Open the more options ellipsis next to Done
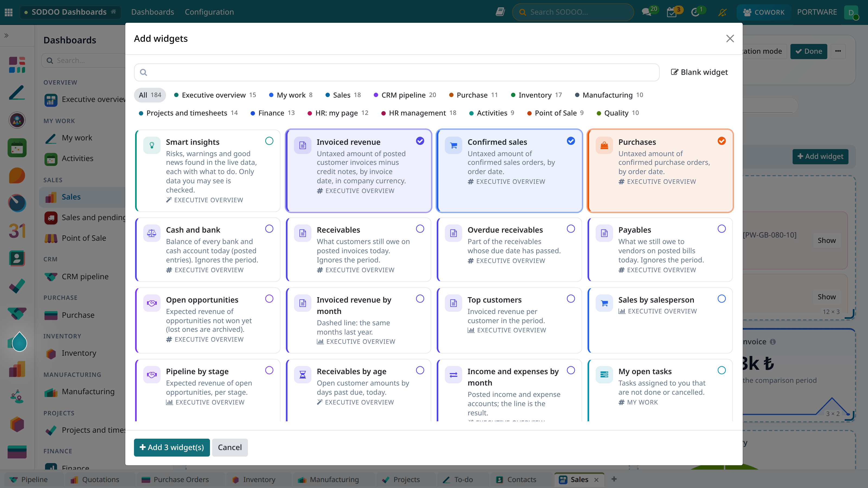Image resolution: width=868 pixels, height=488 pixels. coord(838,51)
